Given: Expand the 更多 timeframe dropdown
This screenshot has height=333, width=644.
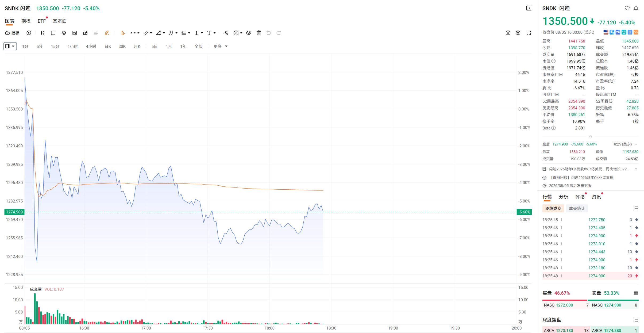Looking at the screenshot, I should [221, 46].
